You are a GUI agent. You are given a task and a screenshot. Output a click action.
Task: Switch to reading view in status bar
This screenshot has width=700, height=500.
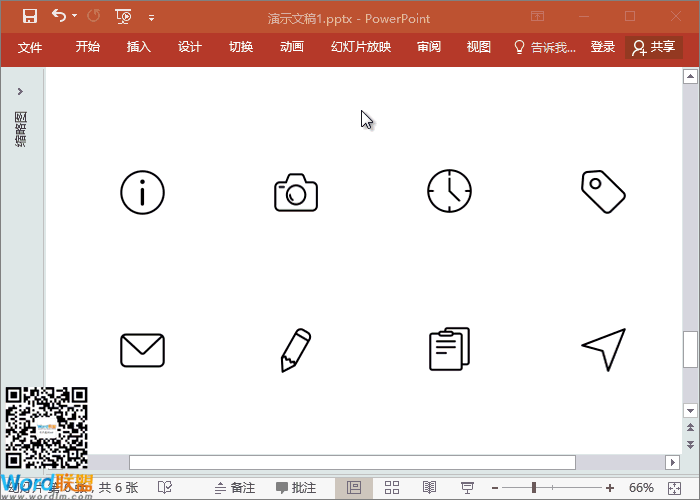pyautogui.click(x=429, y=487)
